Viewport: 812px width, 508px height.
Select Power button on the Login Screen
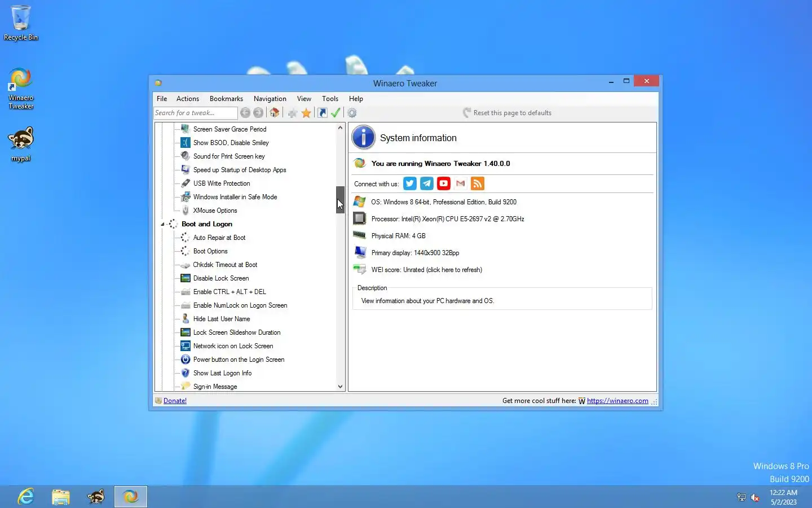tap(239, 360)
